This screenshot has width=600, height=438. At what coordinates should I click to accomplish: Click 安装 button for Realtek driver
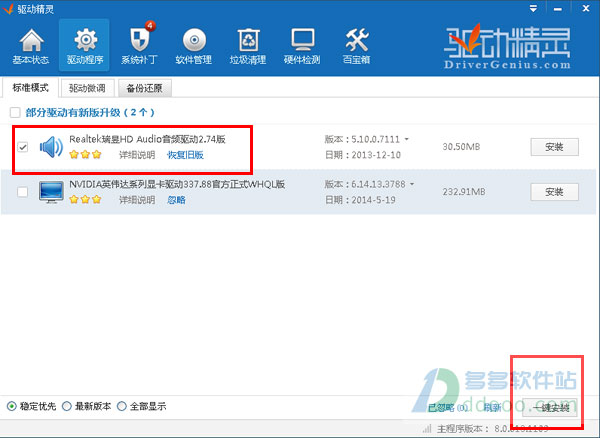point(554,147)
